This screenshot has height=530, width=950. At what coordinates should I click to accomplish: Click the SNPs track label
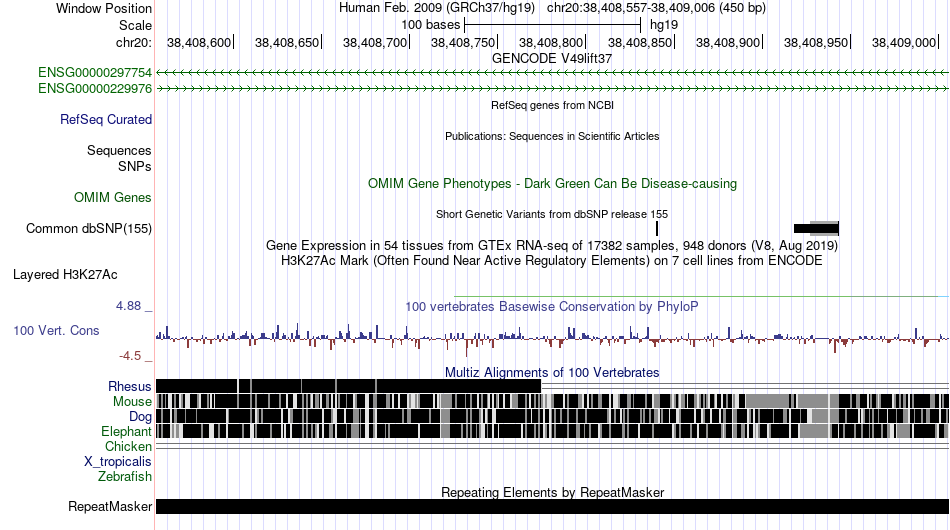(x=135, y=166)
